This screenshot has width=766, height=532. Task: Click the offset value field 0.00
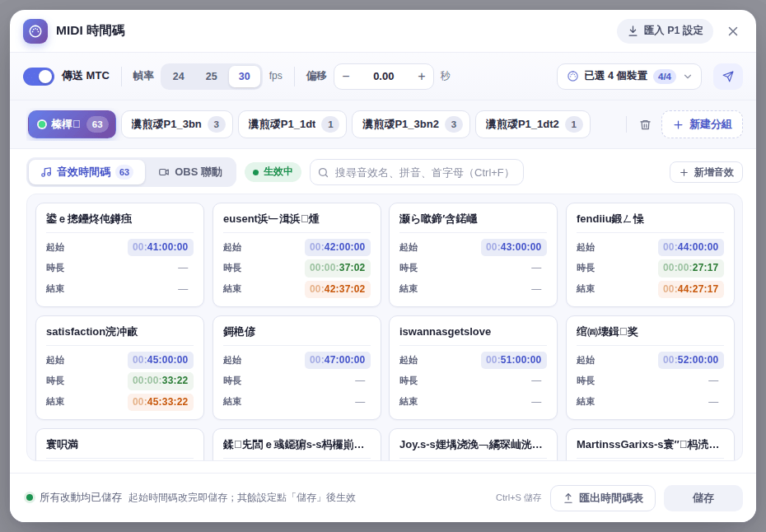coord(384,77)
